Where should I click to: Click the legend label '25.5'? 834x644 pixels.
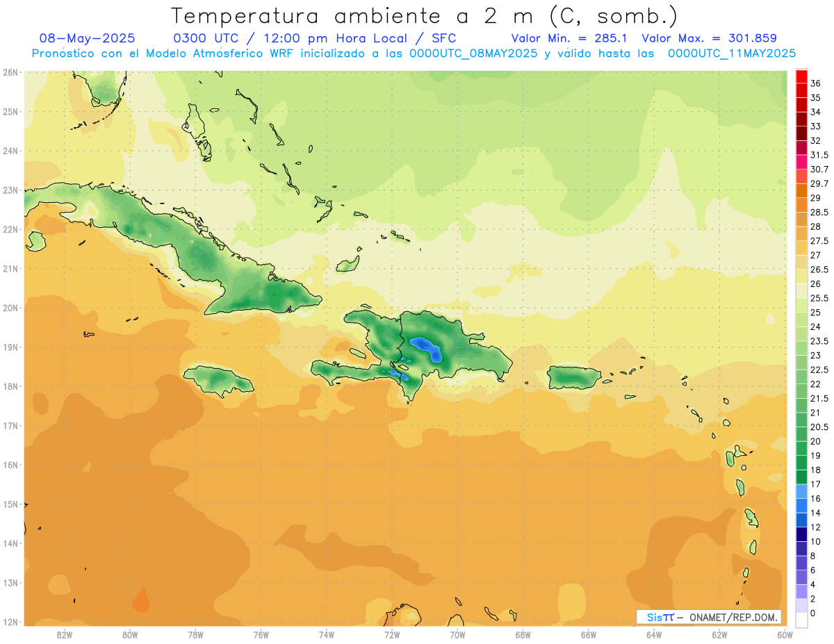[819, 298]
